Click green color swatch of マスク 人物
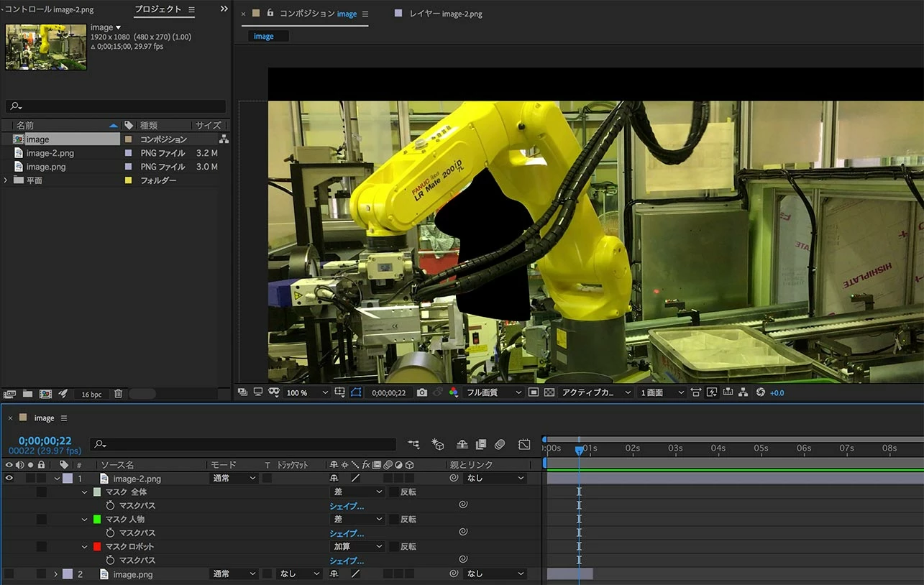This screenshot has width=924, height=585. pyautogui.click(x=97, y=520)
